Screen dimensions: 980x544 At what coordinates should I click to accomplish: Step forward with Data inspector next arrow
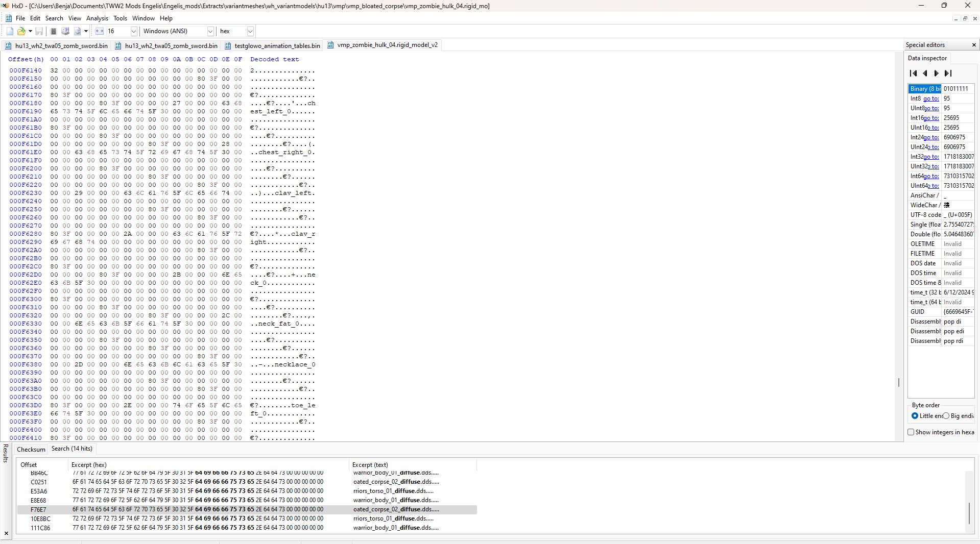(x=936, y=73)
